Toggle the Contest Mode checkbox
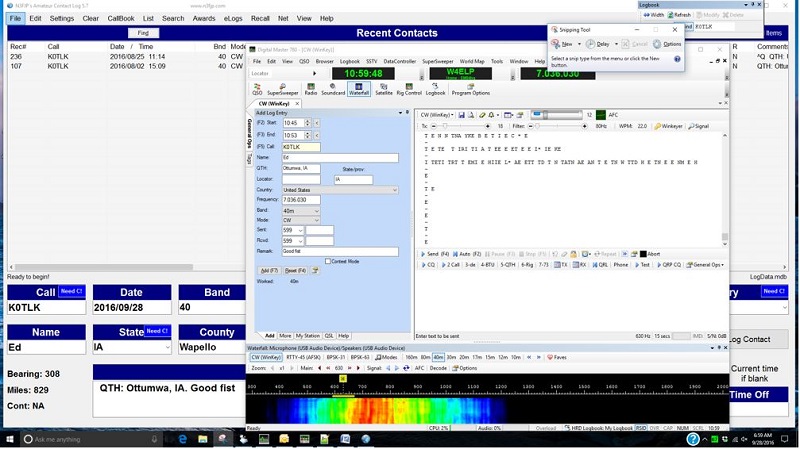Screen dimensions: 800x449 pyautogui.click(x=328, y=261)
